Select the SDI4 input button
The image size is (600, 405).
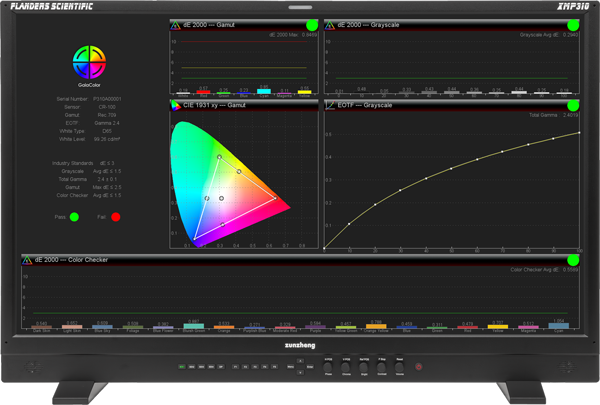(211, 367)
